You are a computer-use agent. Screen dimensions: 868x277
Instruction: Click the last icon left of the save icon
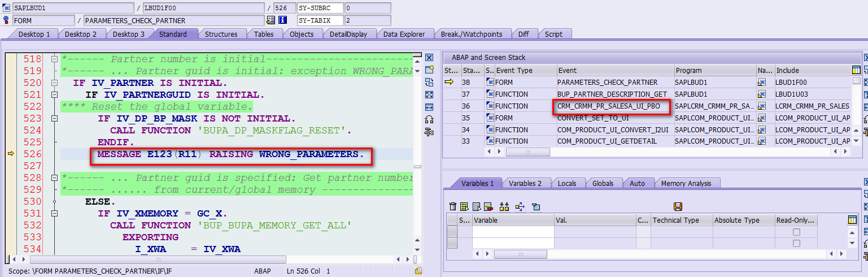click(x=536, y=206)
